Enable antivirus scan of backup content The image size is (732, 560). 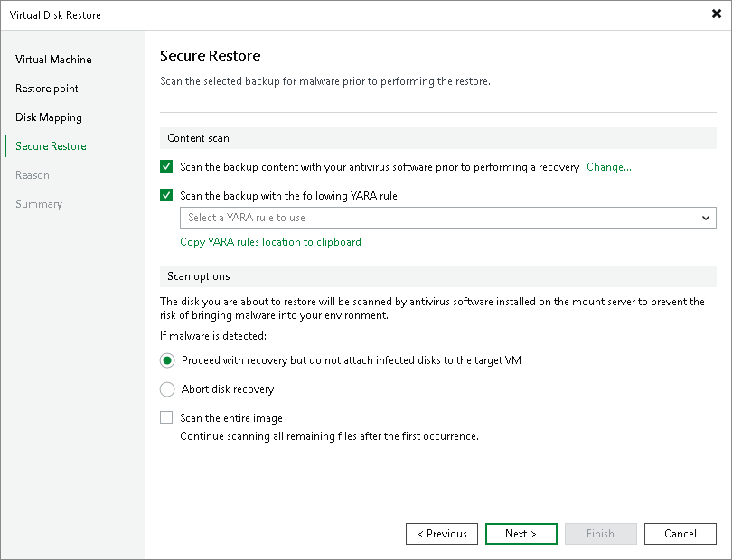click(166, 166)
